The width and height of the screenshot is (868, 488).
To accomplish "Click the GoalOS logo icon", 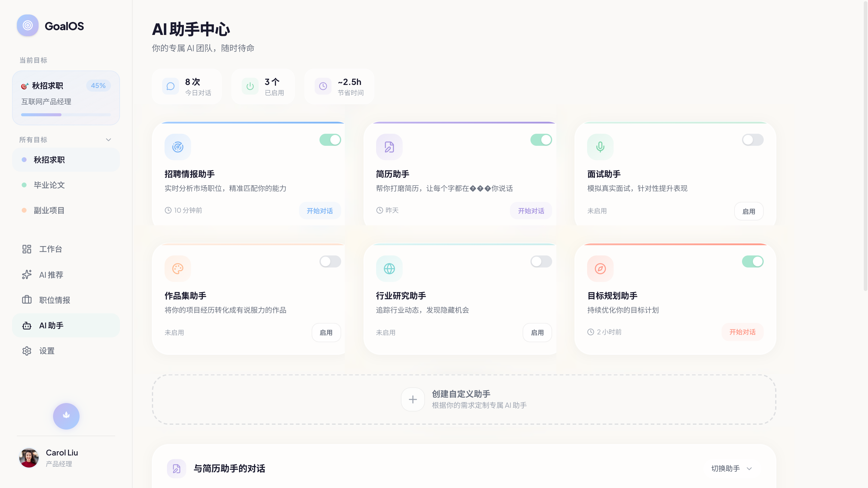I will 28,25.
